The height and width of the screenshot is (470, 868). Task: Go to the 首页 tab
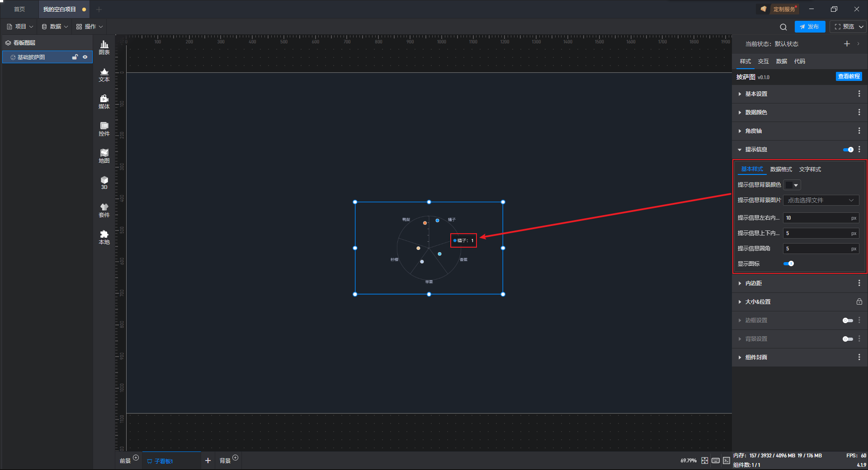tap(19, 9)
